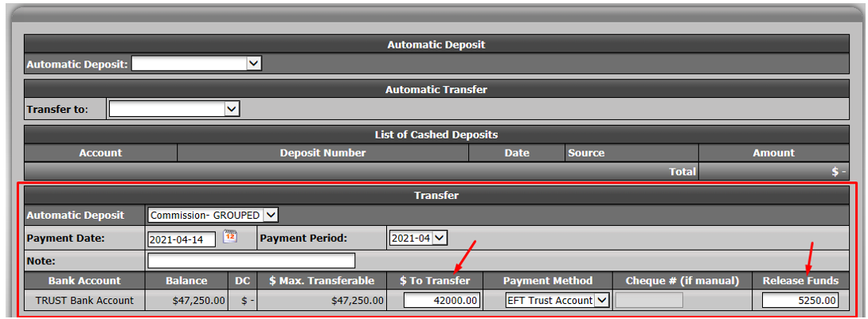The width and height of the screenshot is (868, 319).
Task: Click the Amount column header
Action: pos(773,154)
